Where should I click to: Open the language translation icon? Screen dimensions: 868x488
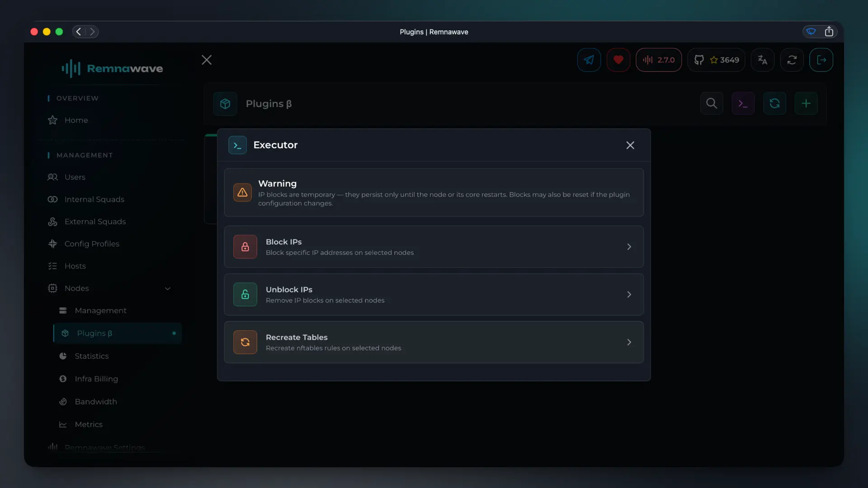tap(763, 60)
